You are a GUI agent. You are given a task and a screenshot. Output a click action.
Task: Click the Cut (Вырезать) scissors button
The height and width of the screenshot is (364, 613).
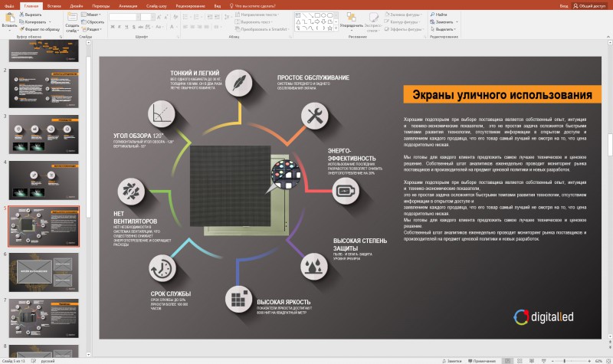[31, 15]
